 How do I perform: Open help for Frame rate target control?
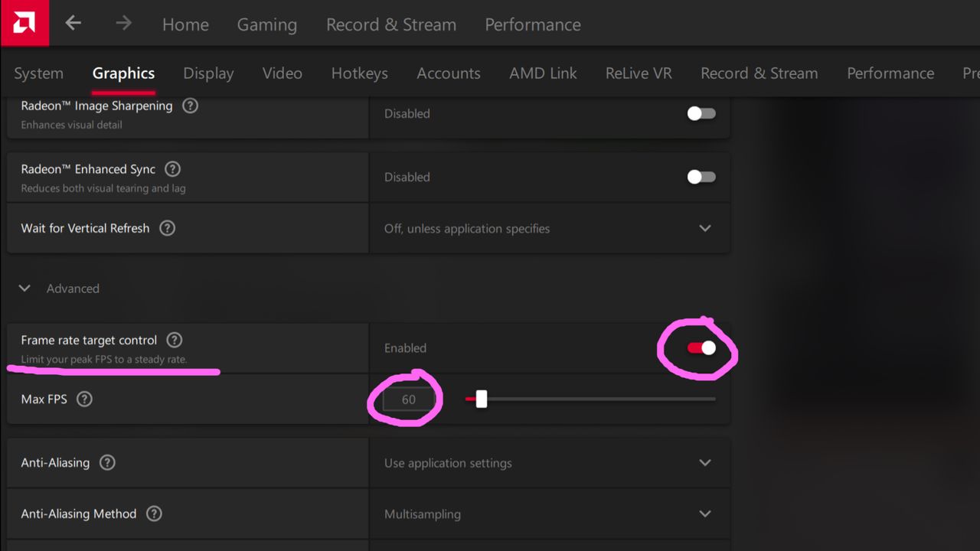pos(175,340)
